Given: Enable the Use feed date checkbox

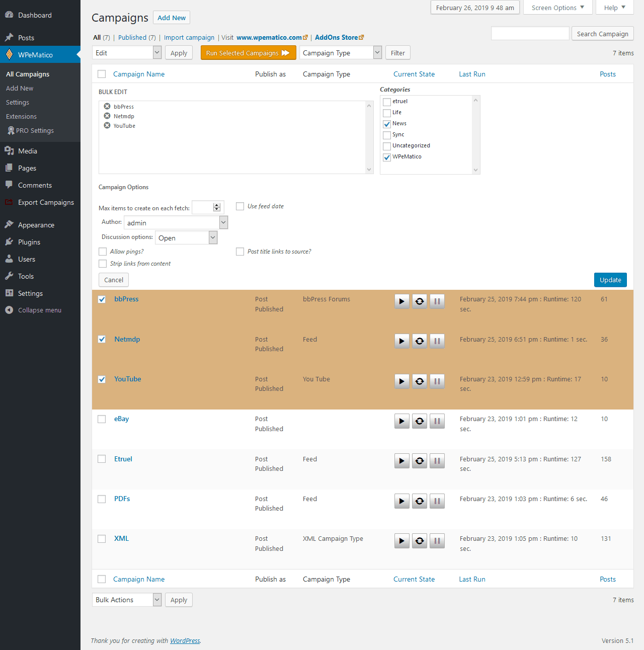Looking at the screenshot, I should (240, 206).
